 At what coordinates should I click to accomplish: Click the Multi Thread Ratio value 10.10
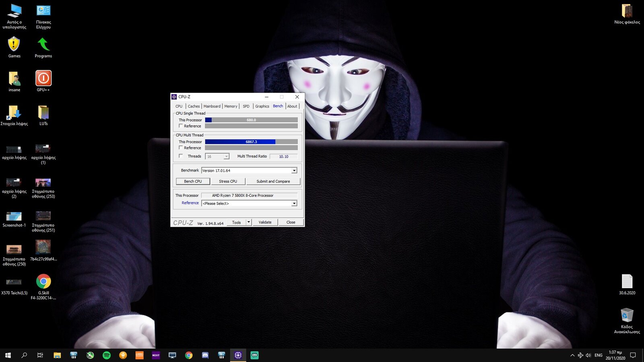284,156
